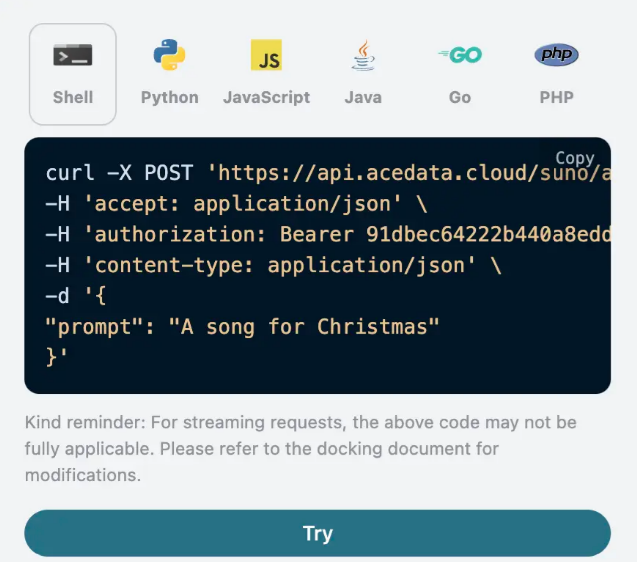Screen dimensions: 637x562
Task: Switch to the Python tab label
Action: coord(169,98)
